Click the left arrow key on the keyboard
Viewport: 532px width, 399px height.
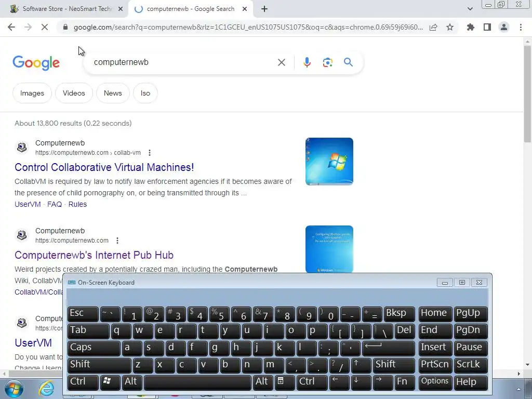click(x=339, y=382)
